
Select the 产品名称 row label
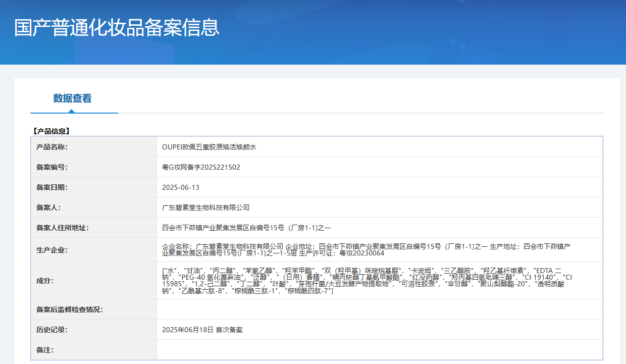(52, 147)
